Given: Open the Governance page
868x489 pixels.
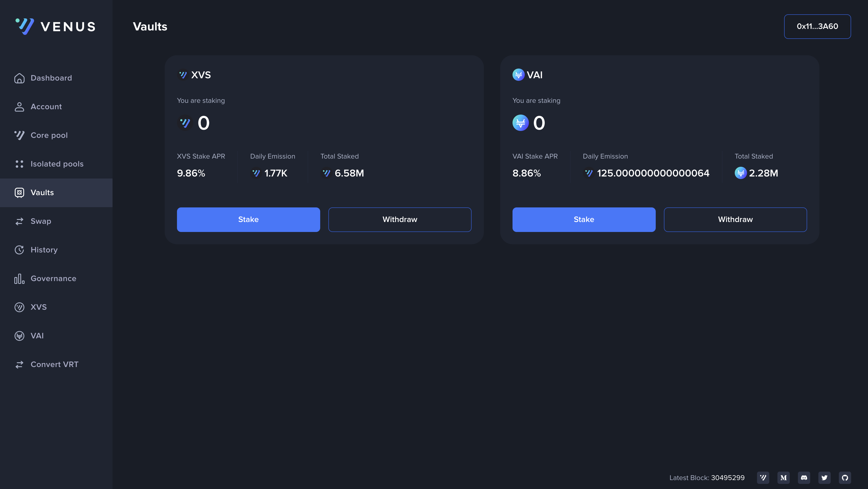Looking at the screenshot, I should click(53, 278).
